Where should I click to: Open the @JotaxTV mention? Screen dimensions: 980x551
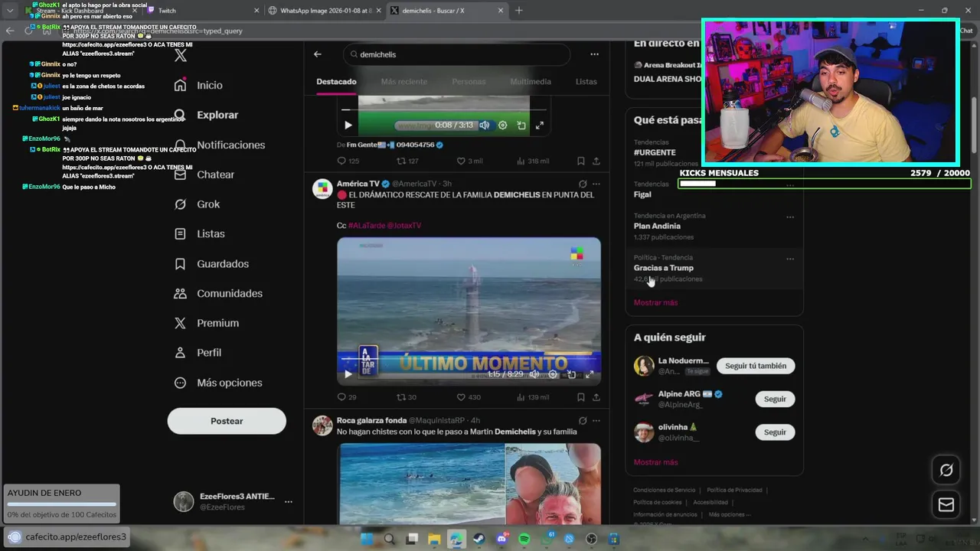[404, 226]
